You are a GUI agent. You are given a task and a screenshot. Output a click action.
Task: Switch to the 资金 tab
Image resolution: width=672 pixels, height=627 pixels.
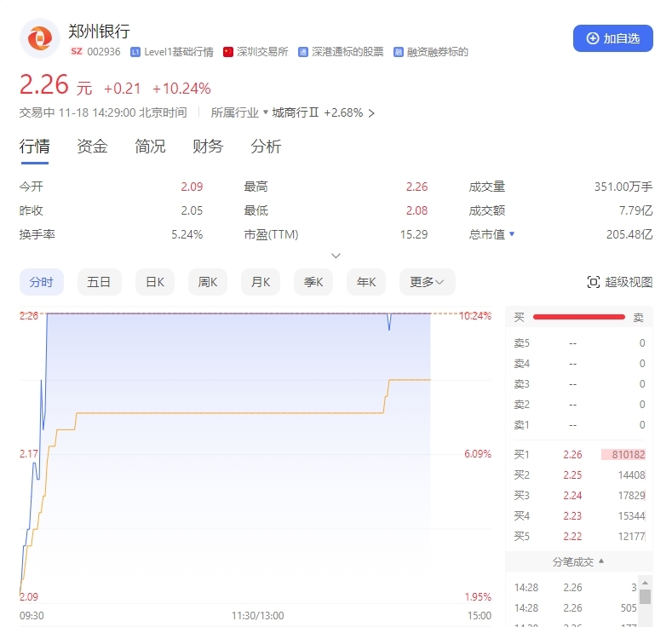[92, 147]
